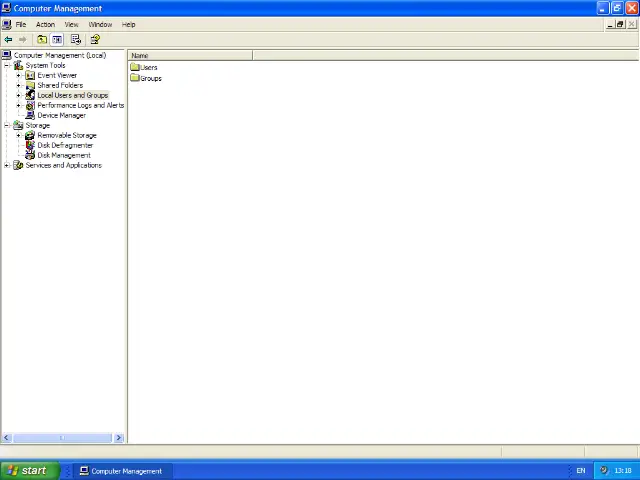
Task: Expand the Services and Applications node
Action: 7,165
